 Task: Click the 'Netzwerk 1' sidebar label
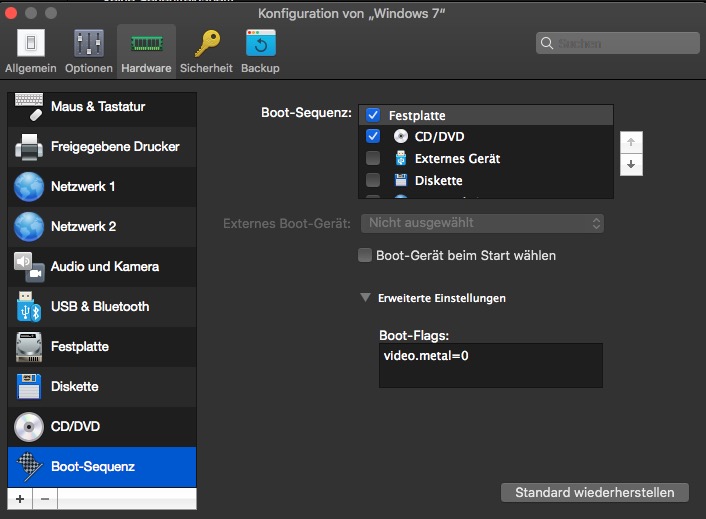click(x=83, y=186)
